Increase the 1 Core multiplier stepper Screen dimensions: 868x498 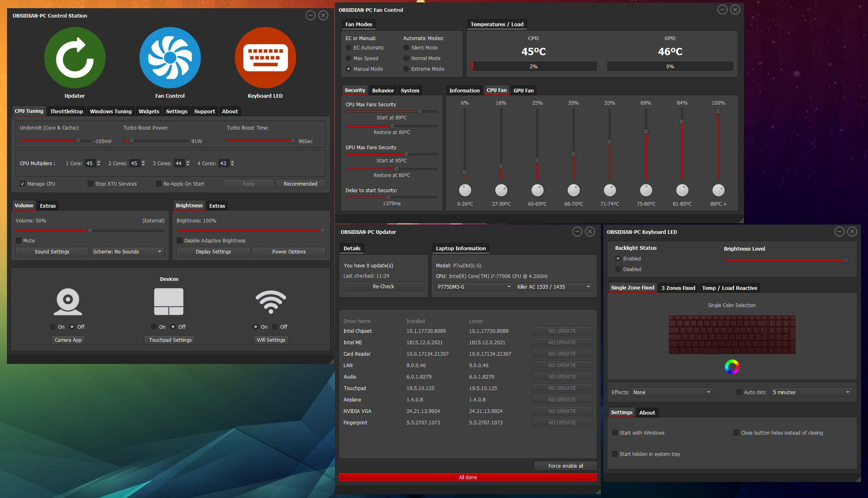[x=99, y=162]
